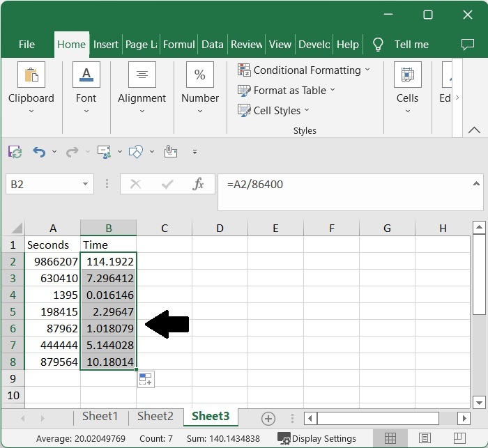Click Display Settings in status bar
Image resolution: width=488 pixels, height=448 pixels.
[317, 438]
